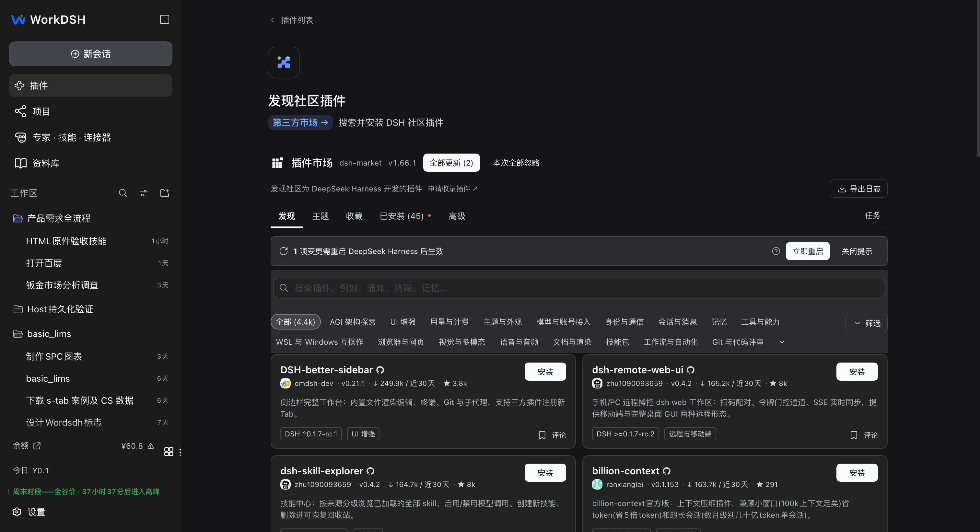Filter by 记忆 category
Viewport: 980px width, 532px height.
pos(719,322)
